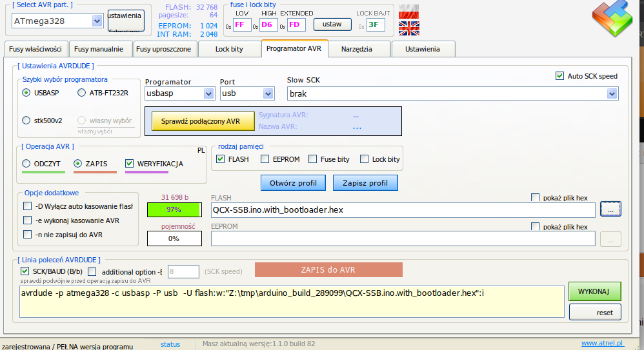Switch to the Lock bity tab
This screenshot has height=350, width=644.
tap(229, 49)
